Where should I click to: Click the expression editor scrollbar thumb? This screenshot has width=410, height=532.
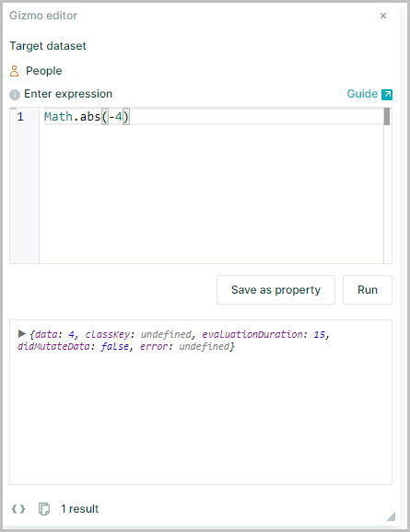(387, 117)
